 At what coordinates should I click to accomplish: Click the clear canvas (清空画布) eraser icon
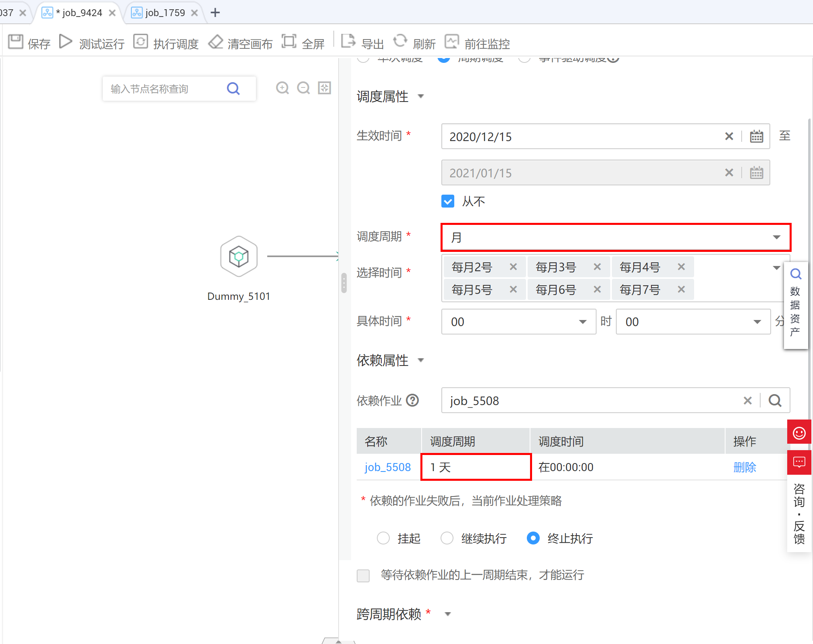[x=216, y=42]
